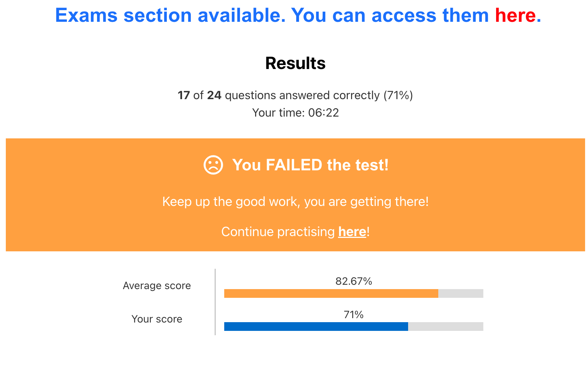Image resolution: width=588 pixels, height=377 pixels.
Task: Click the 'You FAILED the test!' message
Action: 310,165
